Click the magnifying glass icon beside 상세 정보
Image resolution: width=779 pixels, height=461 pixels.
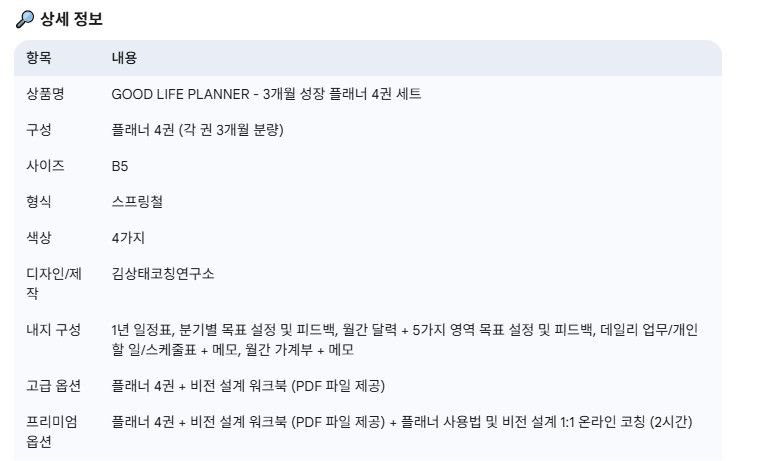(x=24, y=19)
